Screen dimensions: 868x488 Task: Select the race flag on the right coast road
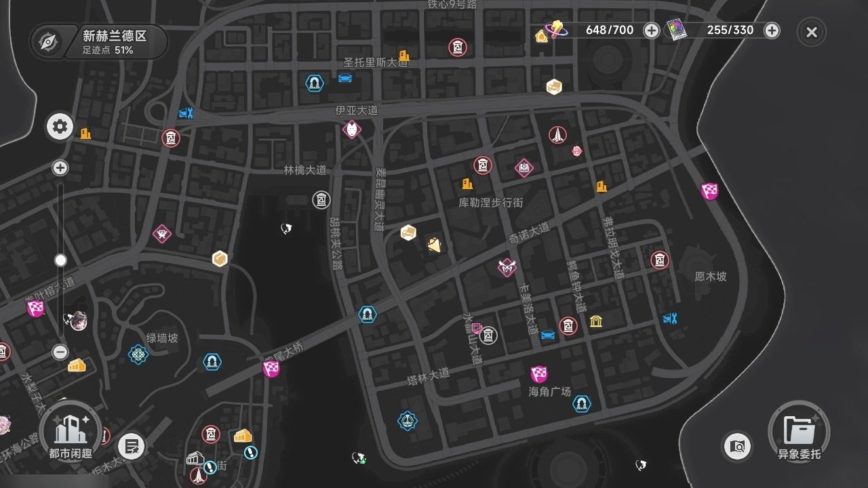710,191
